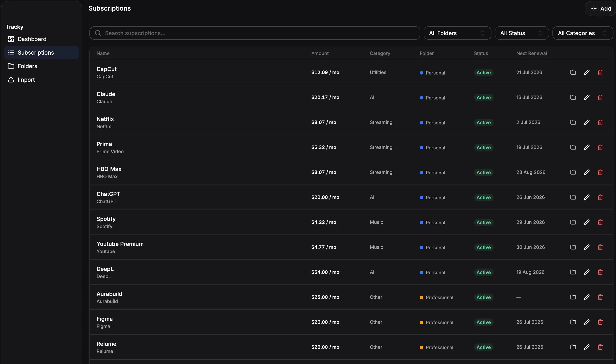Click Active status badge in Netflix row
The width and height of the screenshot is (616, 364).
(x=484, y=123)
